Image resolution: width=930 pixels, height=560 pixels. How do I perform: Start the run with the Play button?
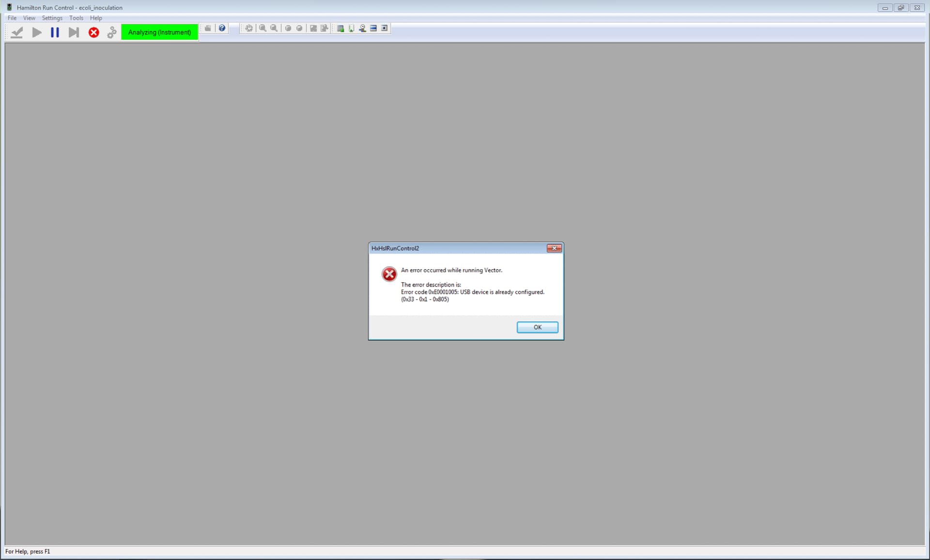click(x=36, y=32)
